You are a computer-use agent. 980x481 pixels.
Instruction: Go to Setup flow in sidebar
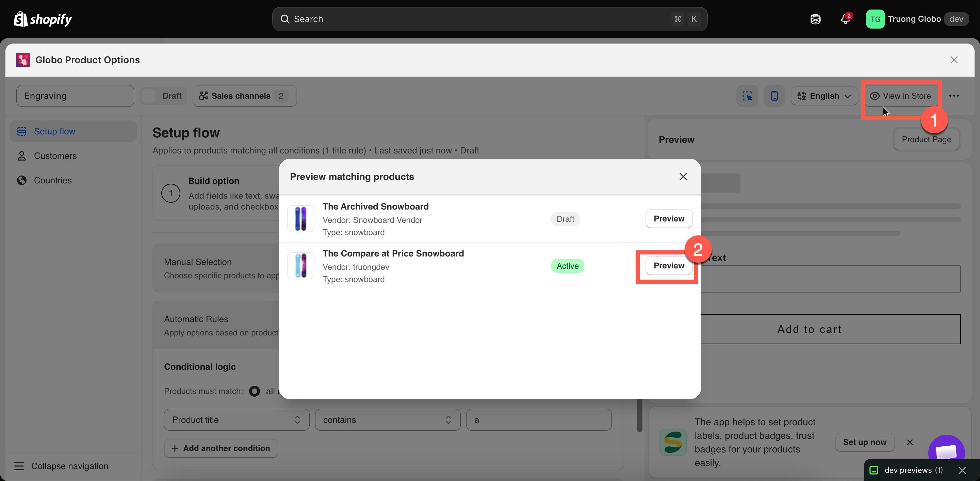coord(73,131)
